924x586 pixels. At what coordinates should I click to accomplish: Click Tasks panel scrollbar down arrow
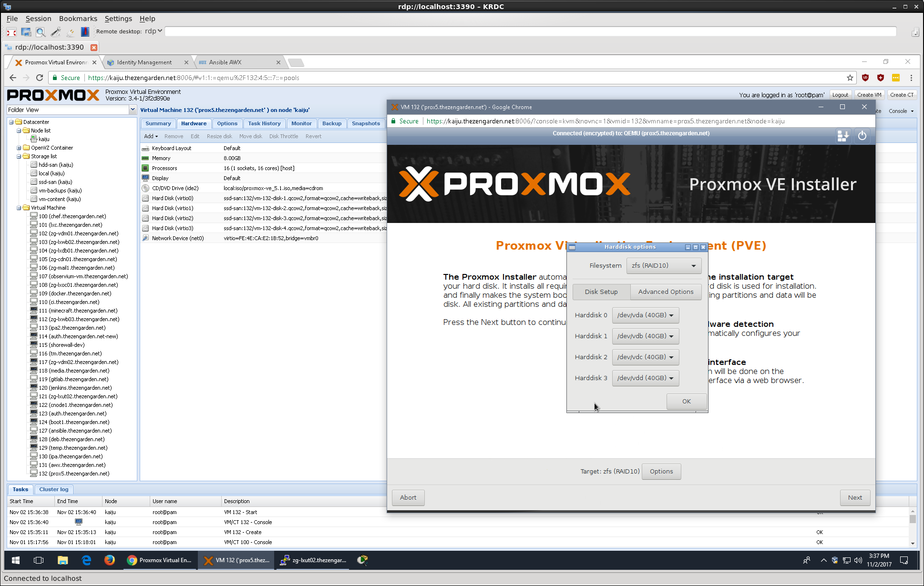(x=913, y=543)
